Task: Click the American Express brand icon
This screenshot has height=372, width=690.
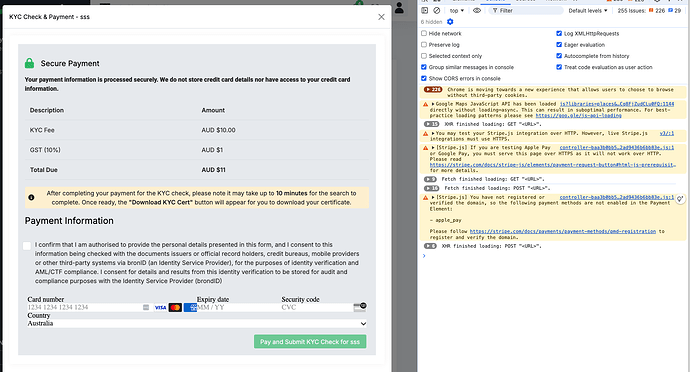Action: [190, 307]
